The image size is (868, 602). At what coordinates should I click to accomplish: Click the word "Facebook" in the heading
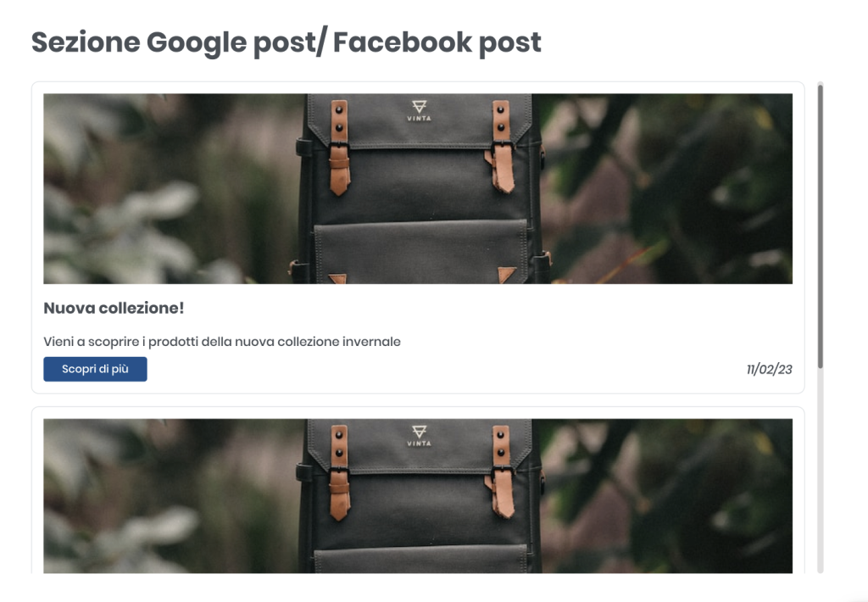(x=403, y=42)
